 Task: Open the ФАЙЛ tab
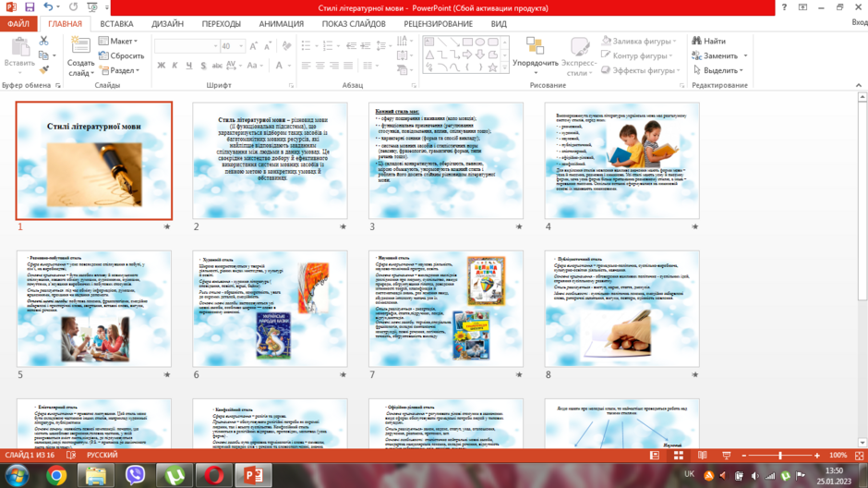(18, 24)
